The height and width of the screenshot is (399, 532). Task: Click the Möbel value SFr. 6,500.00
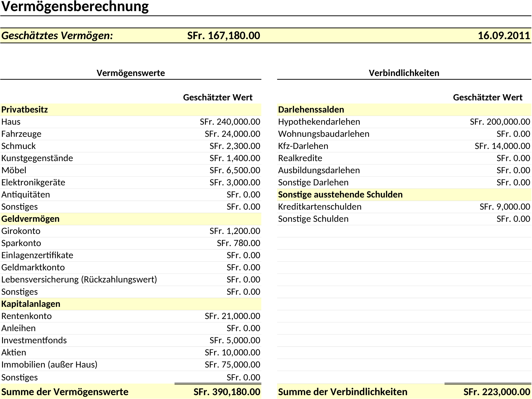coord(235,170)
